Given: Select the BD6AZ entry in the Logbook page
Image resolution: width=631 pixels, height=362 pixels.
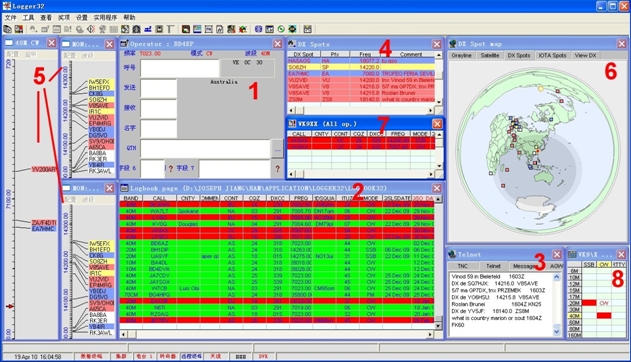Looking at the screenshot, I should click(277, 243).
